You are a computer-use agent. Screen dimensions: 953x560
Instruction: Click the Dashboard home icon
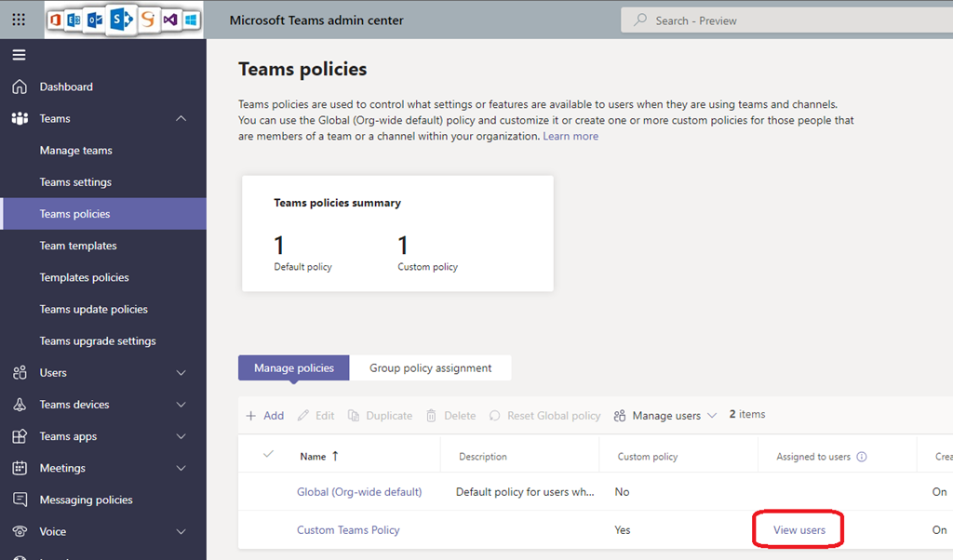pyautogui.click(x=20, y=87)
